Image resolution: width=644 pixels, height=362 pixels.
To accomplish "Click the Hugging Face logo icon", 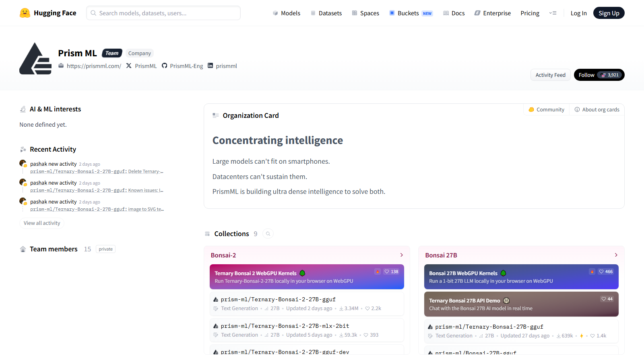I will click(x=25, y=13).
